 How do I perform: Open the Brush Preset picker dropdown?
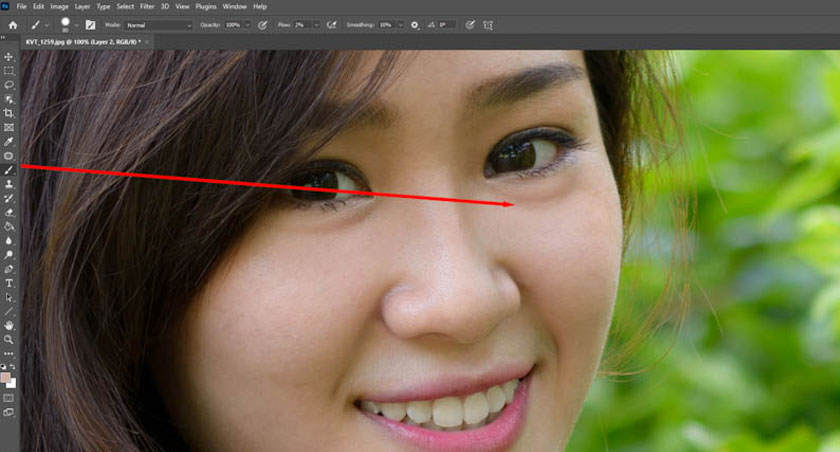pyautogui.click(x=77, y=25)
